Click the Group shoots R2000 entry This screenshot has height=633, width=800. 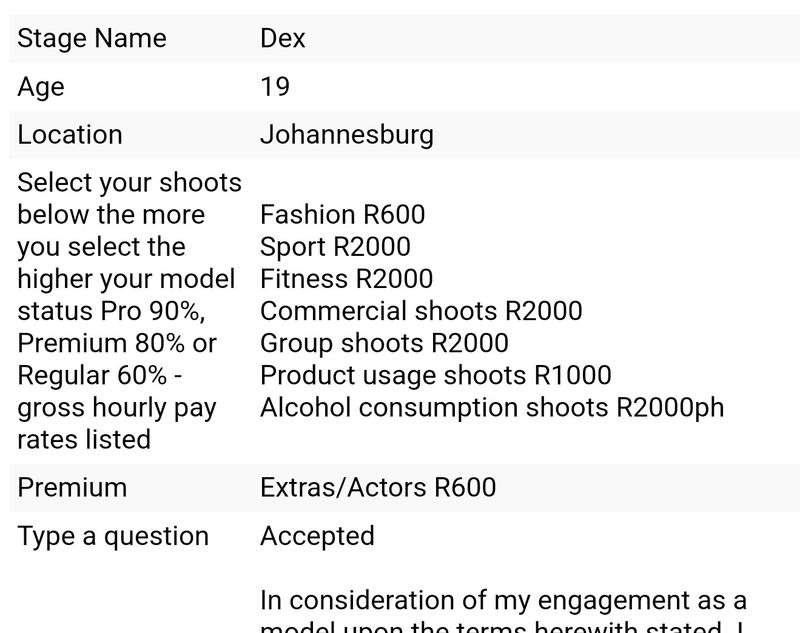point(384,343)
